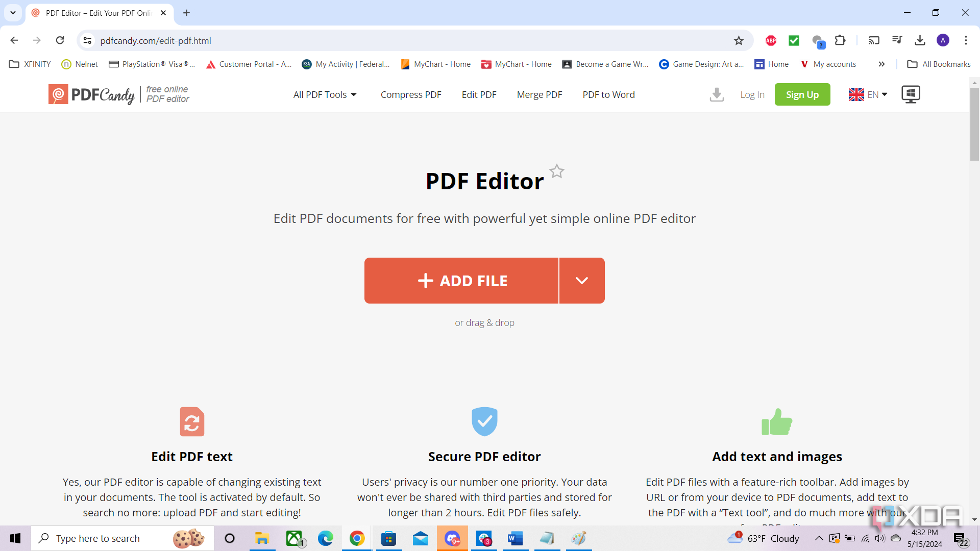980x551 pixels.
Task: Open the My accounts bookmark
Action: click(828, 64)
